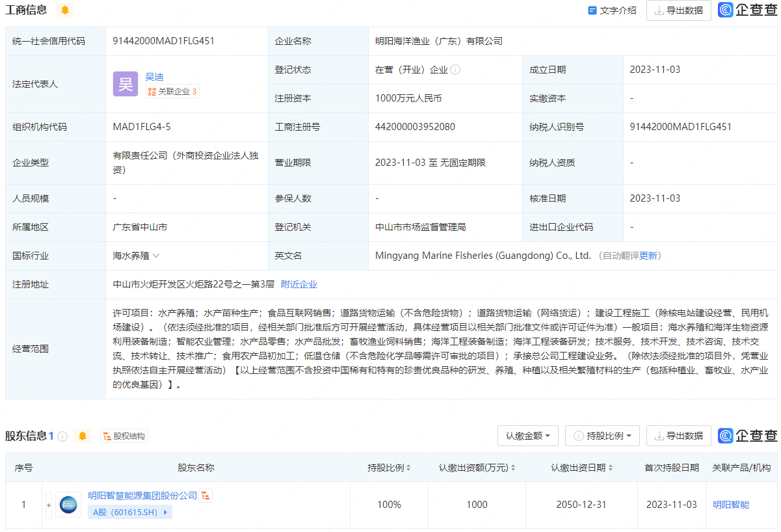The width and height of the screenshot is (781, 532).
Task: Open 附近企业 nearby companies link
Action: 299,284
